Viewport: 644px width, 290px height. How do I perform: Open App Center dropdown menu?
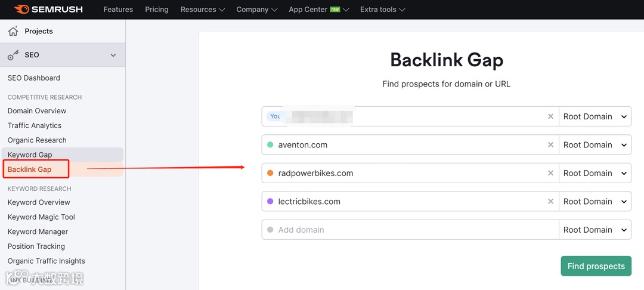318,9
